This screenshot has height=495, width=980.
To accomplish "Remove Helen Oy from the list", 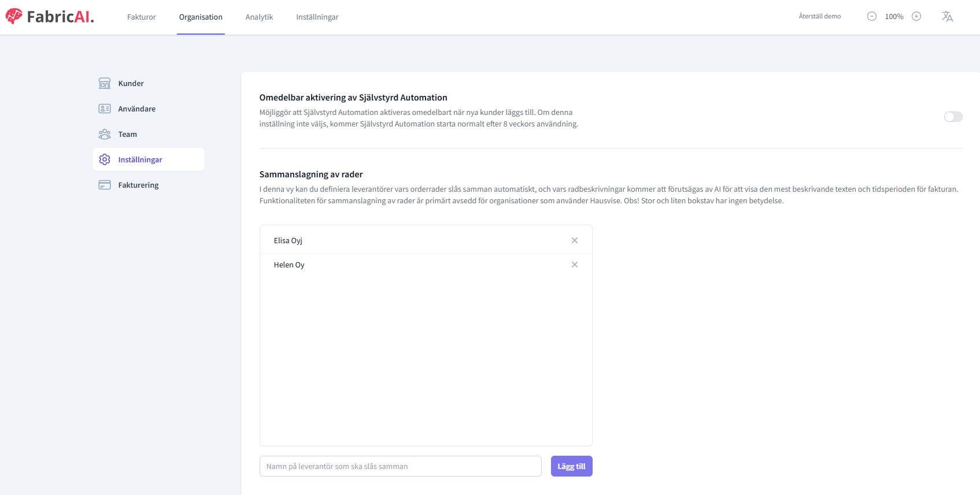I will click(x=575, y=265).
